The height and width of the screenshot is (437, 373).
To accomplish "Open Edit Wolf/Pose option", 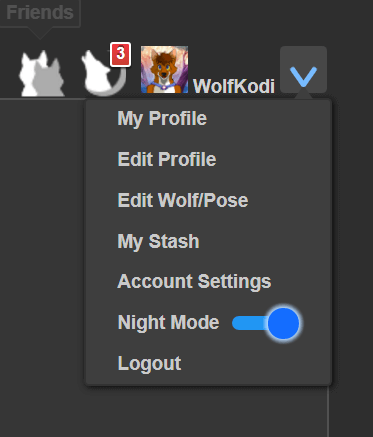I will pyautogui.click(x=183, y=200).
